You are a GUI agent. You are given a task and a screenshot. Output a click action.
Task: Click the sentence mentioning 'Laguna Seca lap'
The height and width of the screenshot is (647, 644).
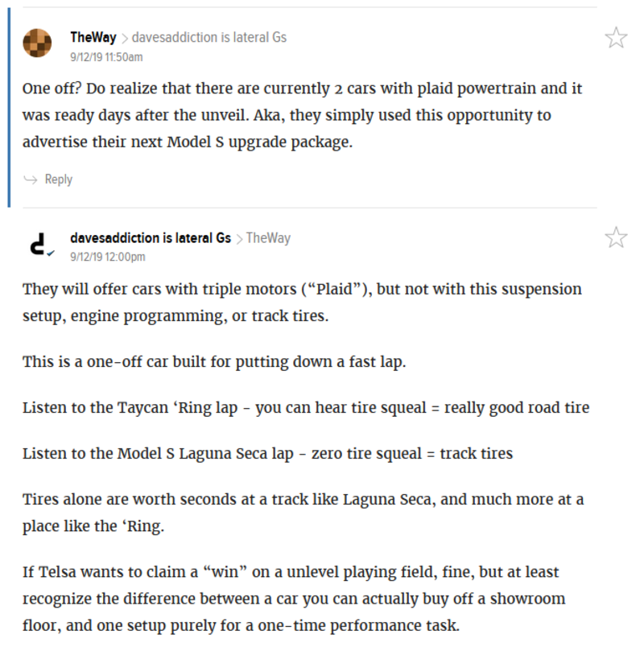pyautogui.click(x=267, y=454)
